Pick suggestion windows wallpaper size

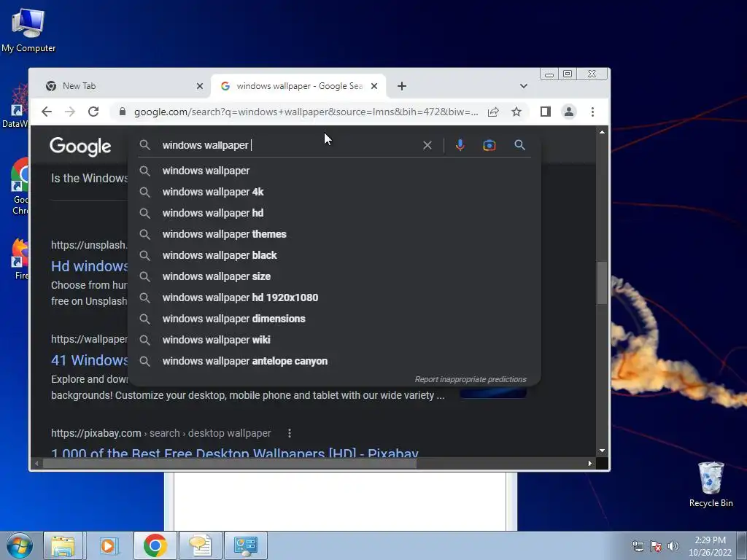coord(334,276)
